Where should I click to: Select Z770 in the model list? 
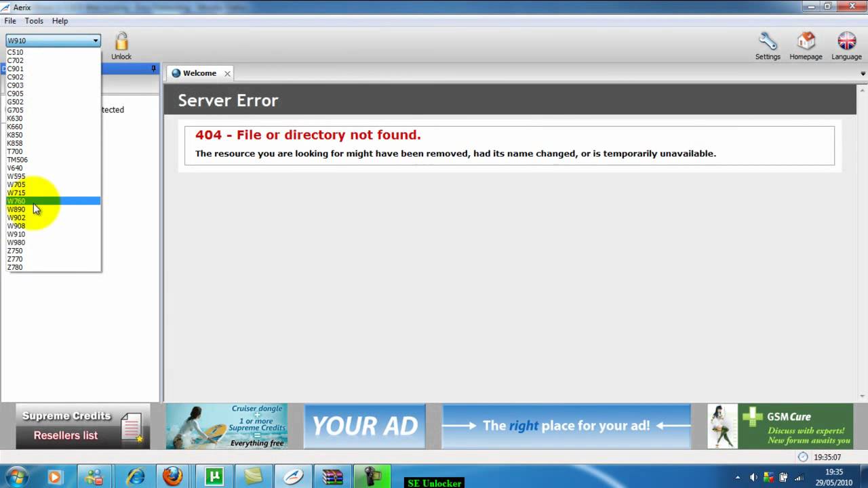54,259
